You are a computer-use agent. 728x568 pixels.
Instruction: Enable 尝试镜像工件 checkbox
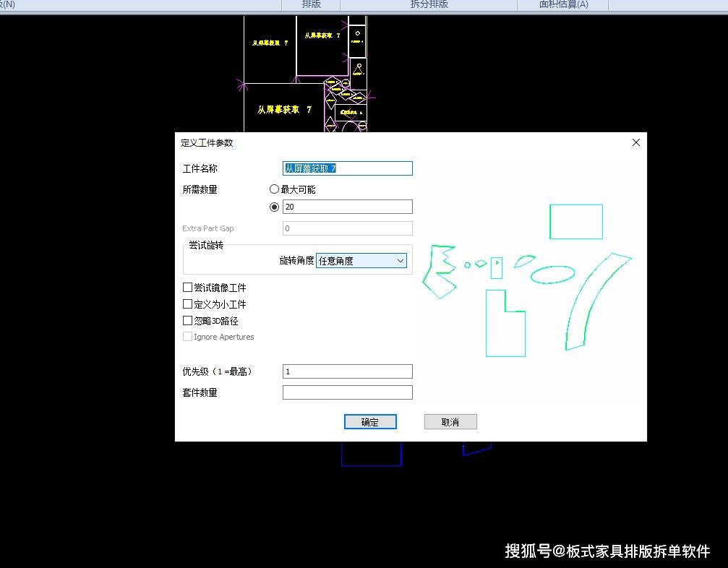(187, 288)
